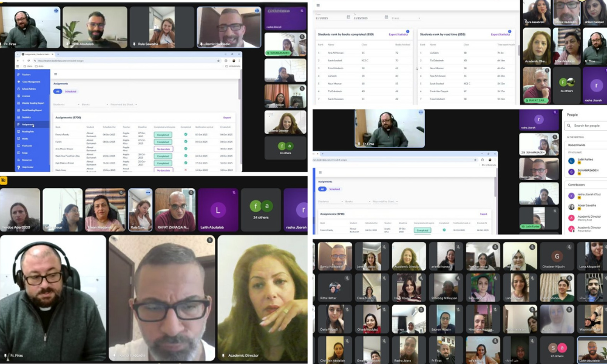Click info icon above books completed Export Statistics
This screenshot has height=364, width=607.
pos(407,31)
